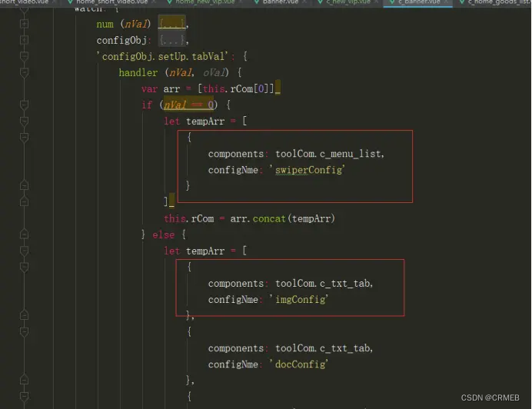Screen dimensions: 532x409
Task: Place cursor on 'docConfig' string
Action: [x=299, y=364]
